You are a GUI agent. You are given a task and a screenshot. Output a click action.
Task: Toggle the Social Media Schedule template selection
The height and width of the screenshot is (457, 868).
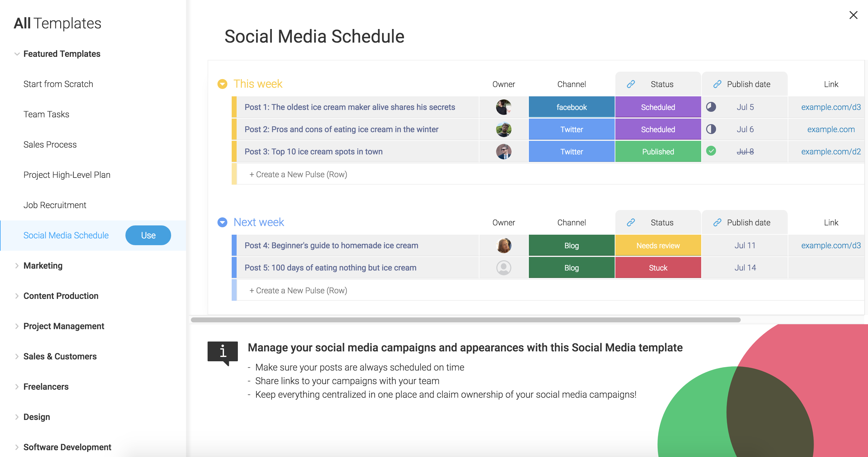65,235
